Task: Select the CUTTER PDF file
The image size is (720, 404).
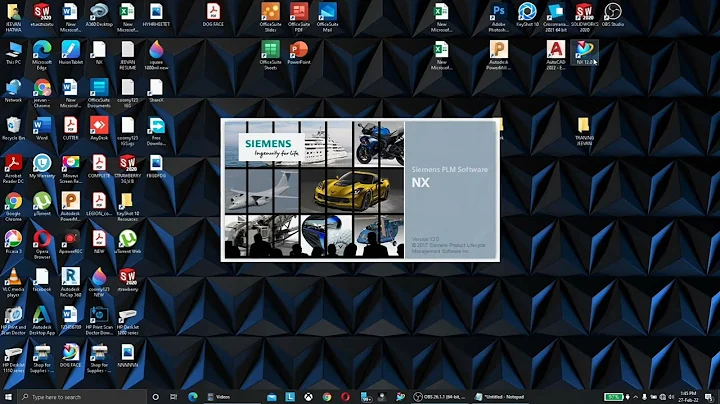Action: [70, 129]
